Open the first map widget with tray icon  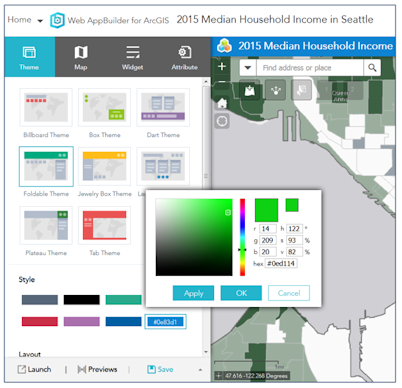[249, 90]
